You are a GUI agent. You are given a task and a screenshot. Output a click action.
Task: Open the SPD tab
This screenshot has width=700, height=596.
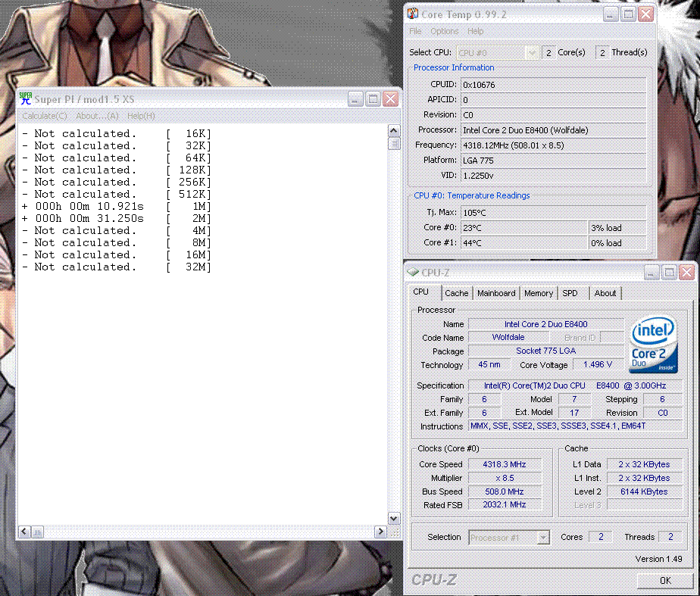click(x=570, y=293)
